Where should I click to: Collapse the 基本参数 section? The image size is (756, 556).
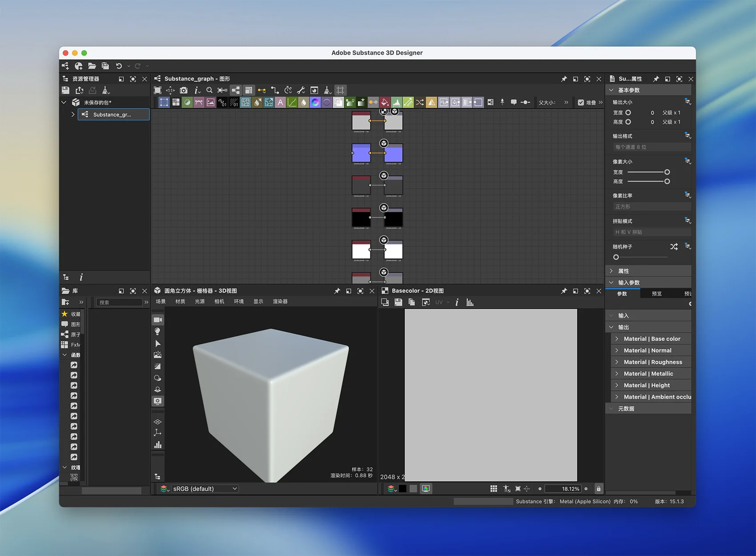point(611,90)
